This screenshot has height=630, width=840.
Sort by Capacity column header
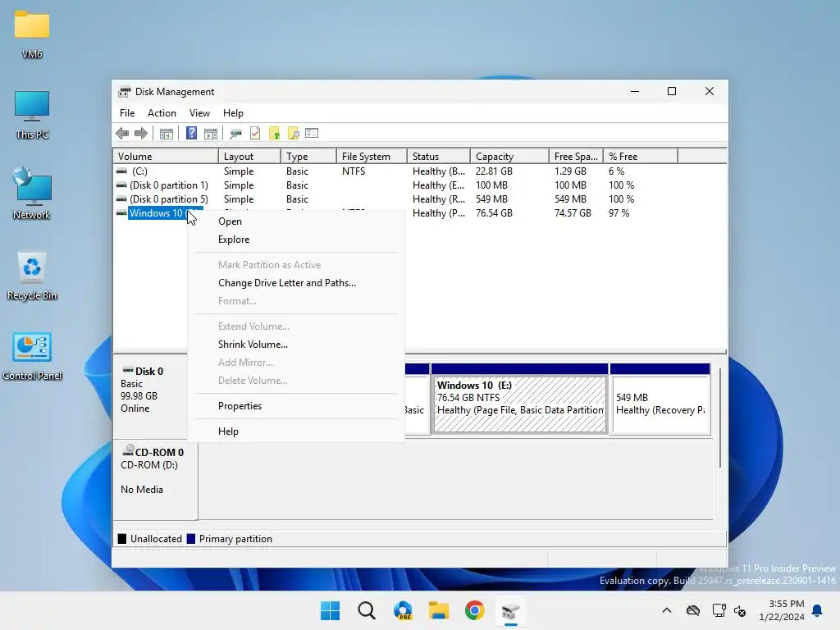point(509,157)
